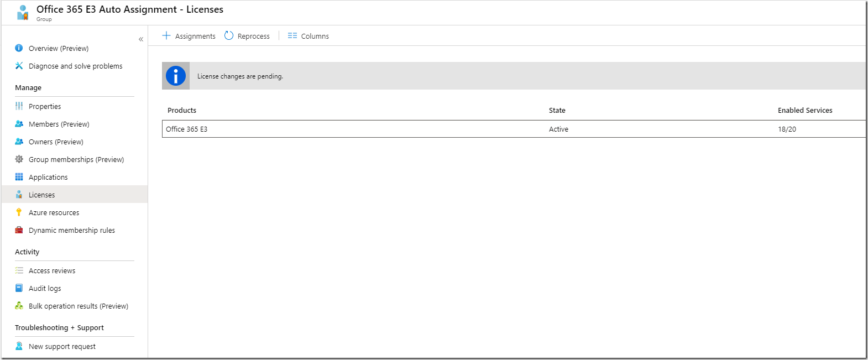The height and width of the screenshot is (360, 868).
Task: Open Diagnose and solve problems
Action: pos(76,66)
